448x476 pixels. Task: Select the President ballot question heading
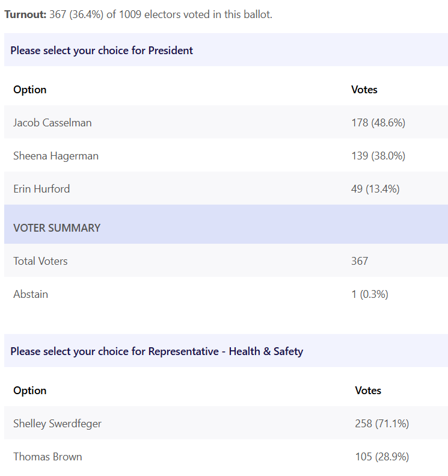102,51
